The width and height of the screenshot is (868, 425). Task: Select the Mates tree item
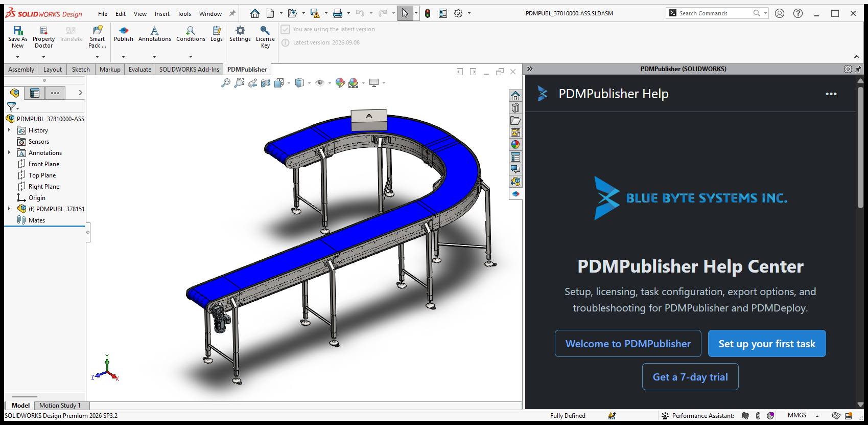tap(37, 220)
